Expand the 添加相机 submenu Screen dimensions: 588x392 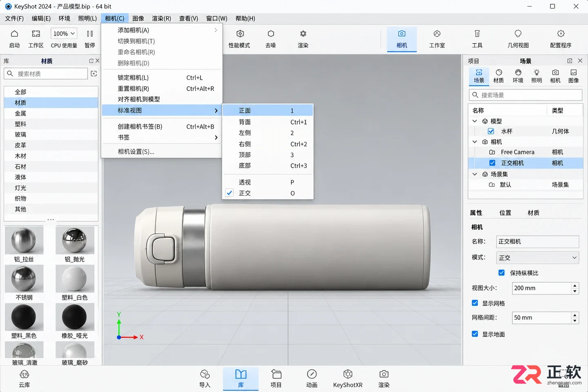(x=162, y=30)
